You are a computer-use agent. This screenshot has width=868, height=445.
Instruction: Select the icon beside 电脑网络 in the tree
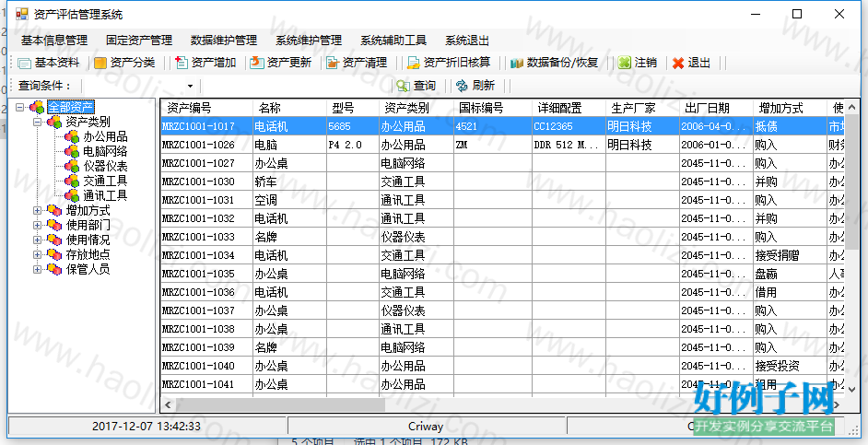[72, 151]
